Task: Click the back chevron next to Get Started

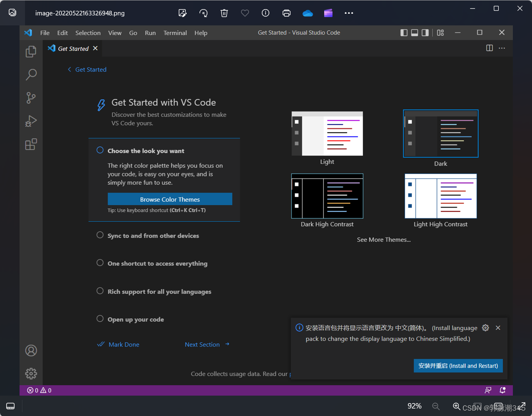Action: click(69, 69)
